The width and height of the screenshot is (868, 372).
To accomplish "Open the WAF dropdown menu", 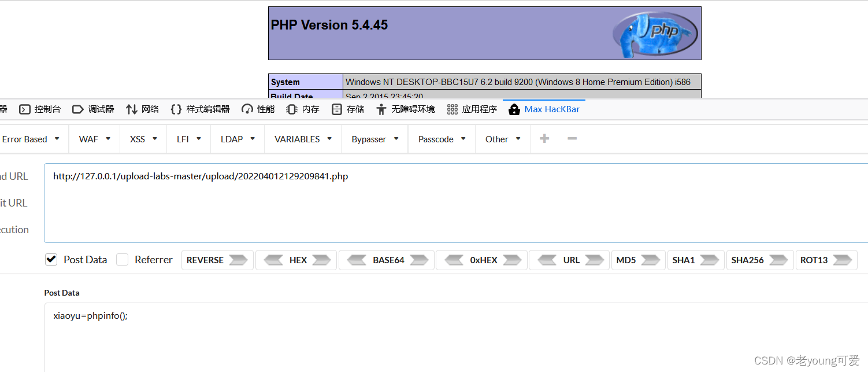I will [95, 139].
